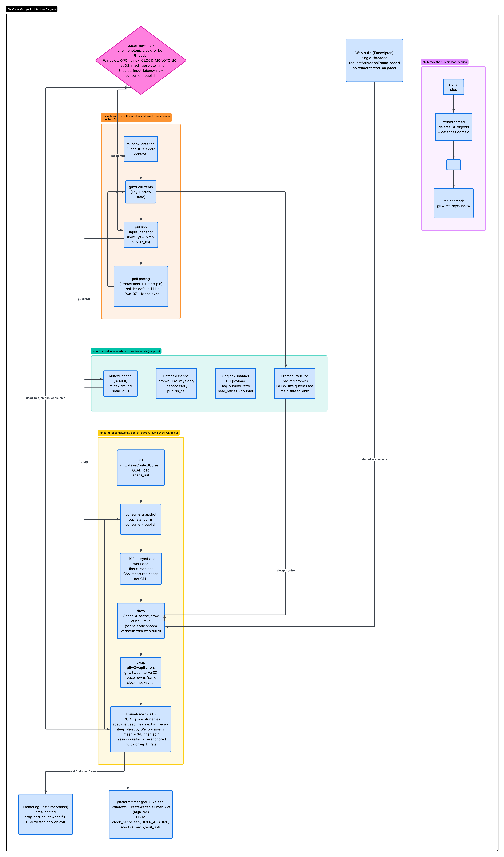Viewport: 504px width, 857px height.
Task: Select the '~100 µs synthetic workload' node
Action: pyautogui.click(x=141, y=569)
